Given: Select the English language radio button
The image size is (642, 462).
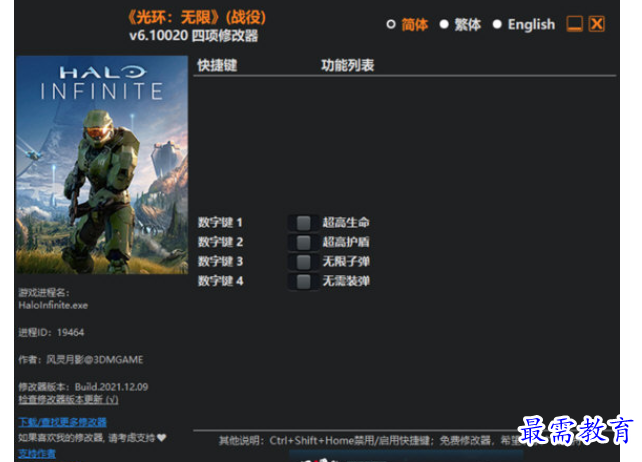Looking at the screenshot, I should (497, 25).
